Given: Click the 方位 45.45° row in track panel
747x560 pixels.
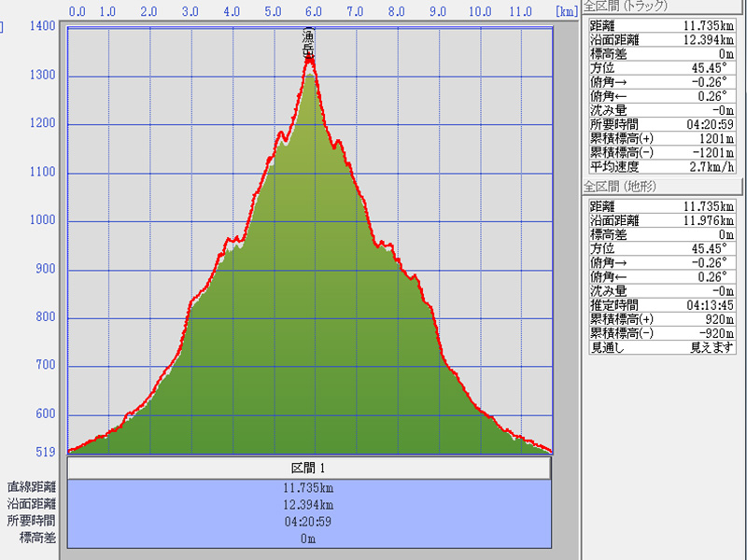Looking at the screenshot, I should [x=663, y=68].
